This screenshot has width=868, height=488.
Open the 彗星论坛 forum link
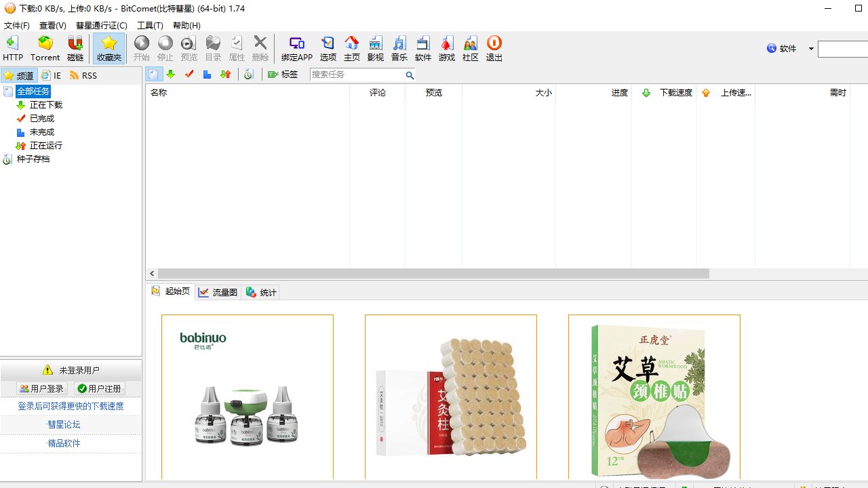(x=64, y=424)
